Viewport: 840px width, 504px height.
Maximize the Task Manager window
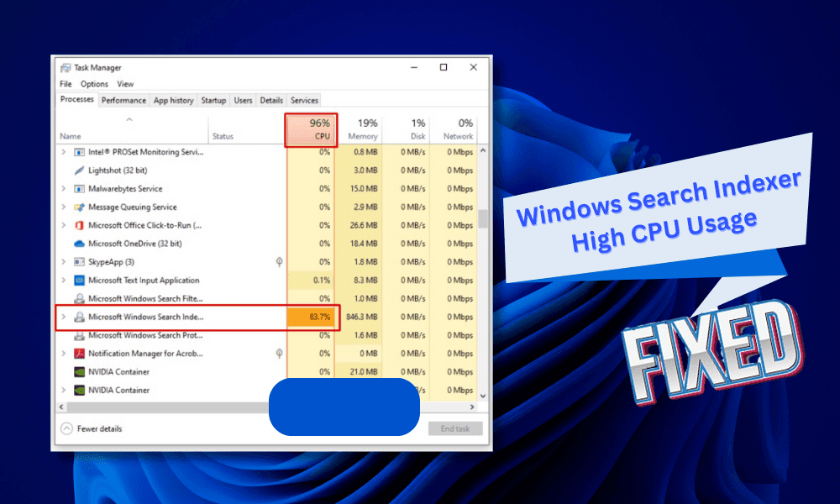click(444, 67)
